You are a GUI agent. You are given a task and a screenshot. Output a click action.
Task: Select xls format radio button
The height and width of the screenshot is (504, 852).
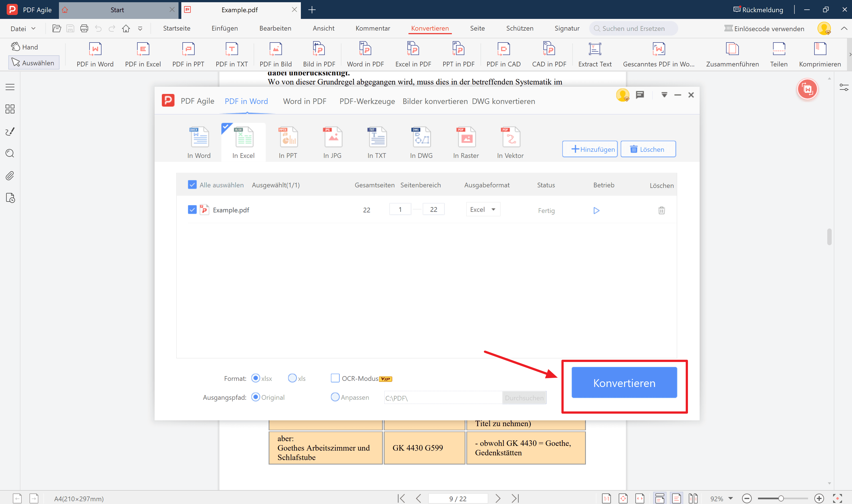click(x=292, y=378)
